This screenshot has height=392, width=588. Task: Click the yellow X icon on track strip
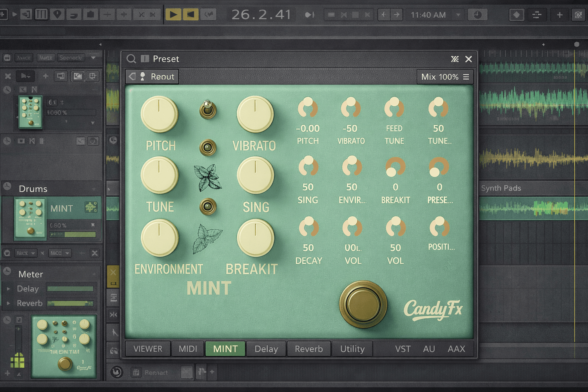(113, 272)
